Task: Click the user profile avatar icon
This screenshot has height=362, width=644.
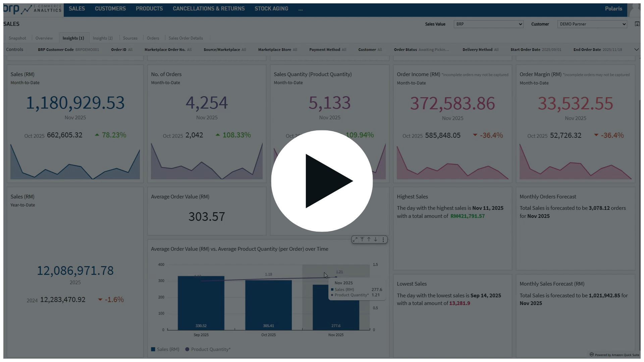Action: click(x=635, y=9)
